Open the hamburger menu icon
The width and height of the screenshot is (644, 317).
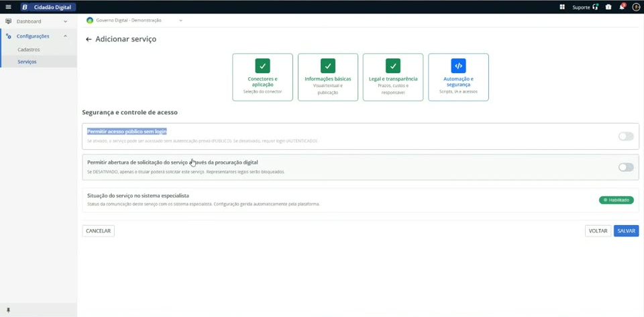[x=8, y=7]
